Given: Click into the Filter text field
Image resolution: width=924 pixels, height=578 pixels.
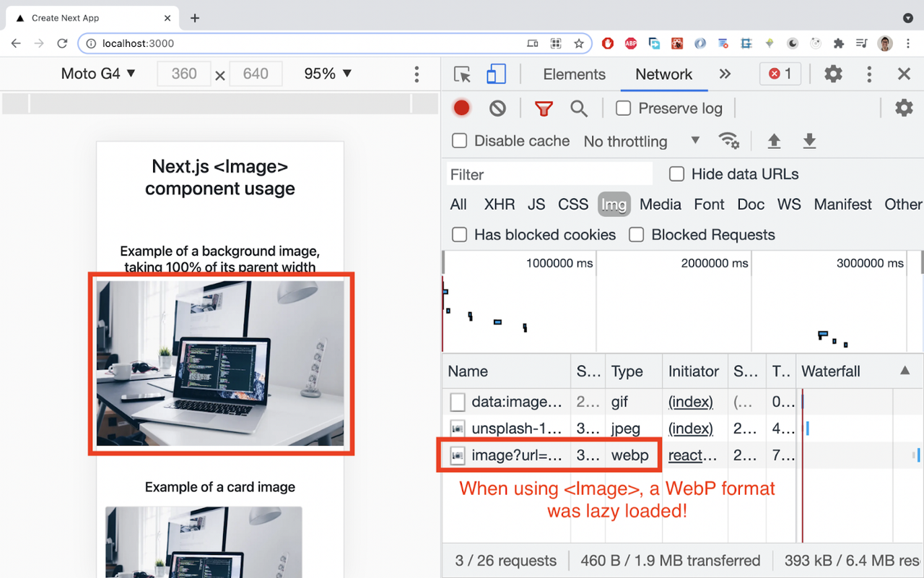Looking at the screenshot, I should click(549, 174).
